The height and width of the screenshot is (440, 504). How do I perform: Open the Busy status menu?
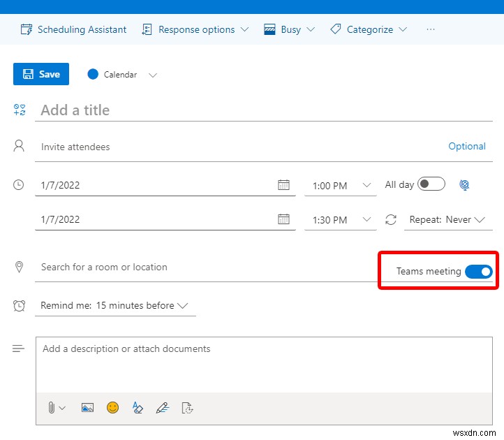pos(289,29)
